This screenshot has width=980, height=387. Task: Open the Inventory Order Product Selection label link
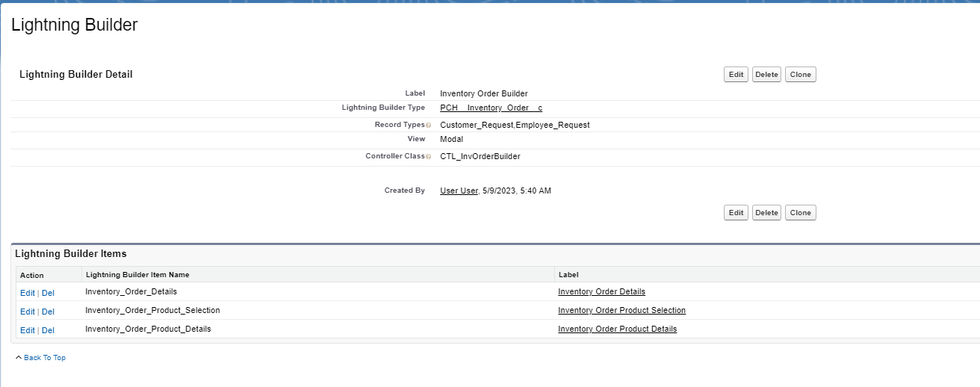pyautogui.click(x=621, y=311)
